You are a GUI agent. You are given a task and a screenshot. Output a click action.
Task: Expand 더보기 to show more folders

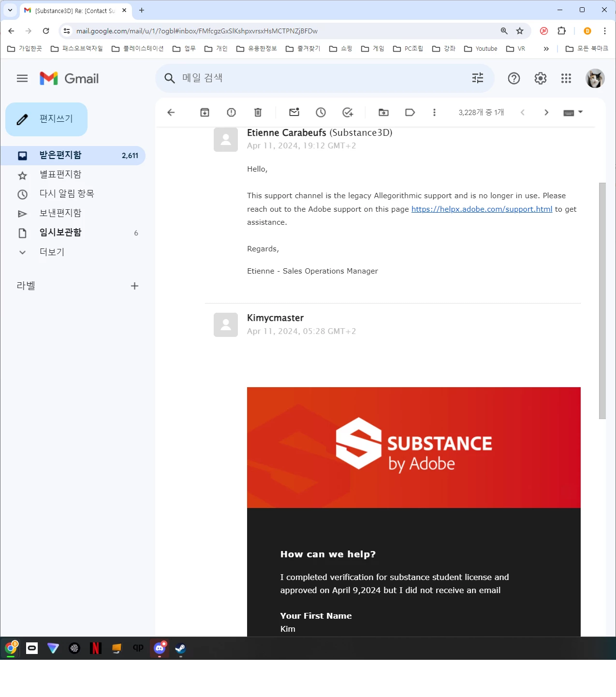[73, 252]
